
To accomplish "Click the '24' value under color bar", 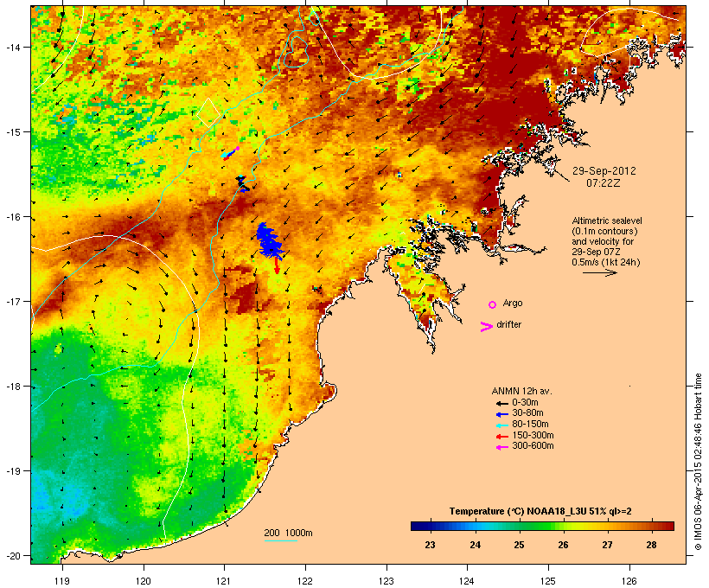I will tap(475, 545).
